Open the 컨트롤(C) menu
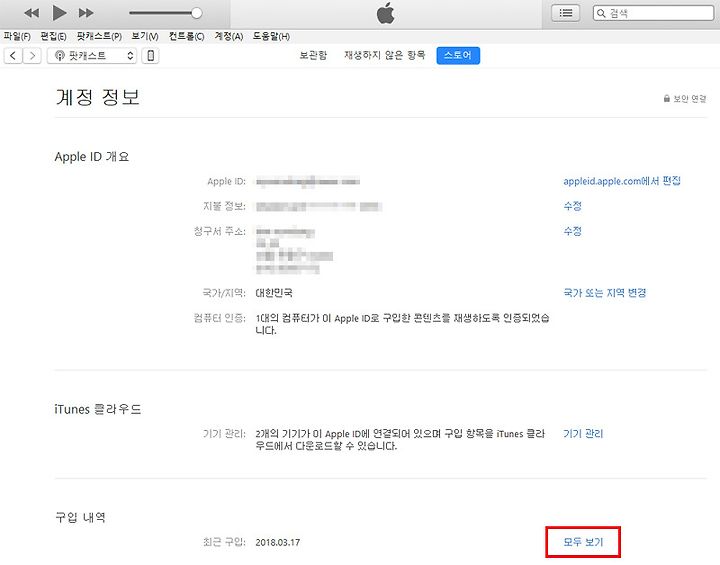Image resolution: width=720 pixels, height=565 pixels. coord(186,36)
